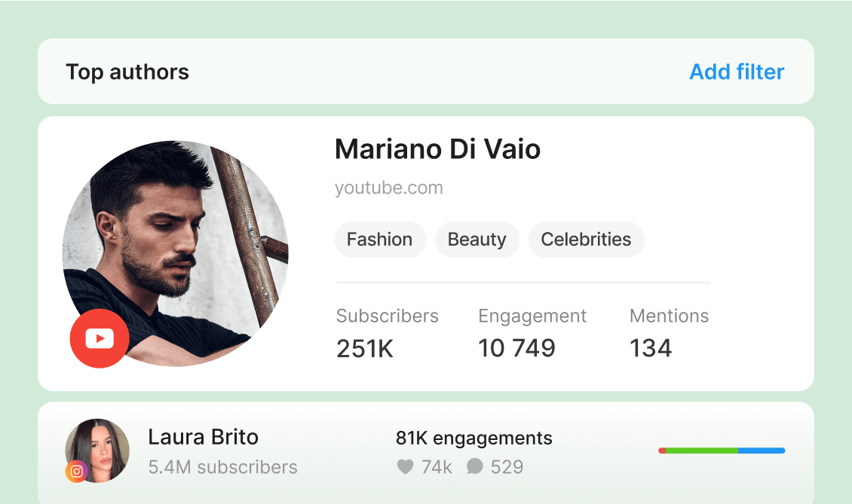The width and height of the screenshot is (852, 504).
Task: Open the Add filter options
Action: [x=736, y=72]
